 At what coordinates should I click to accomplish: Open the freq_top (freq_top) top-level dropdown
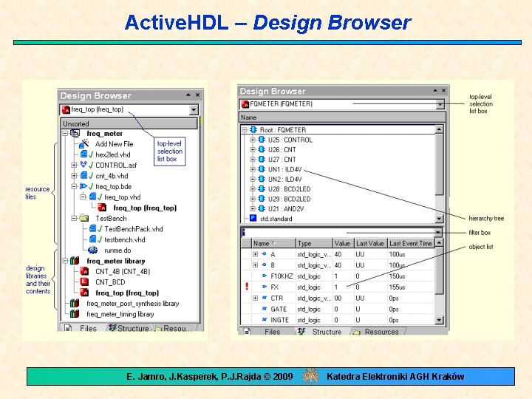pyautogui.click(x=194, y=109)
